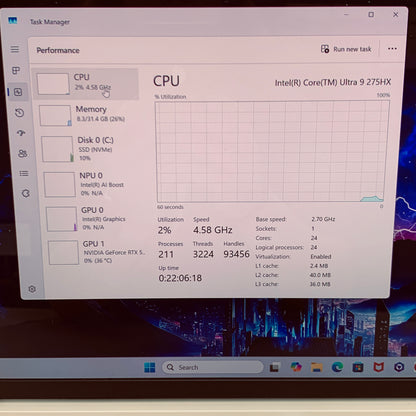Click the Run new task button
The width and height of the screenshot is (416, 416).
[346, 49]
